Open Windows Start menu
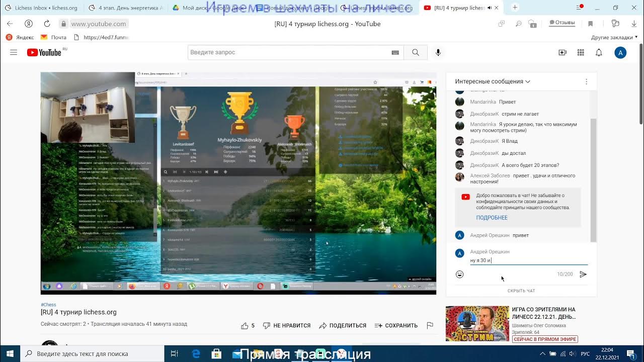This screenshot has width=644, height=362. tap(10, 353)
